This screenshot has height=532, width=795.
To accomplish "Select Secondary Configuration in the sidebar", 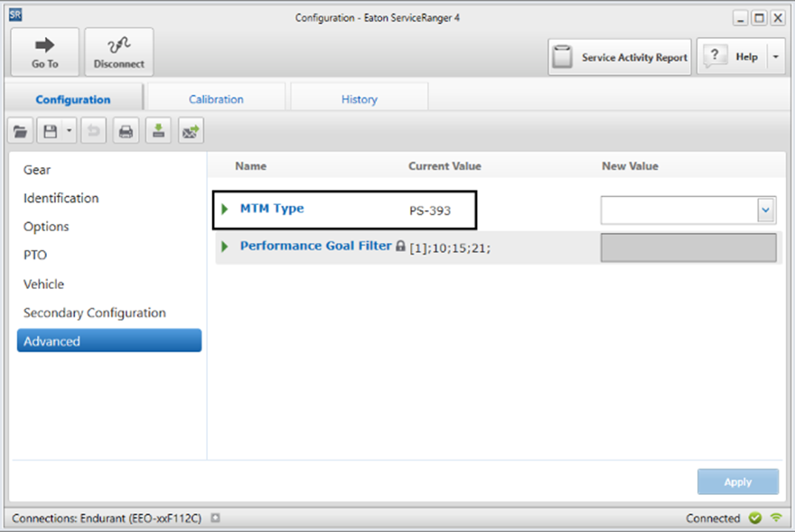I will [x=95, y=313].
